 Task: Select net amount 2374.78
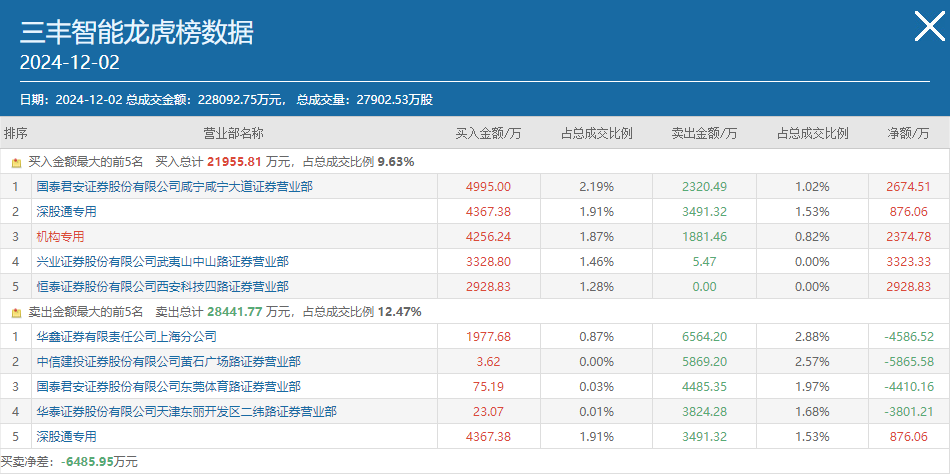click(908, 236)
